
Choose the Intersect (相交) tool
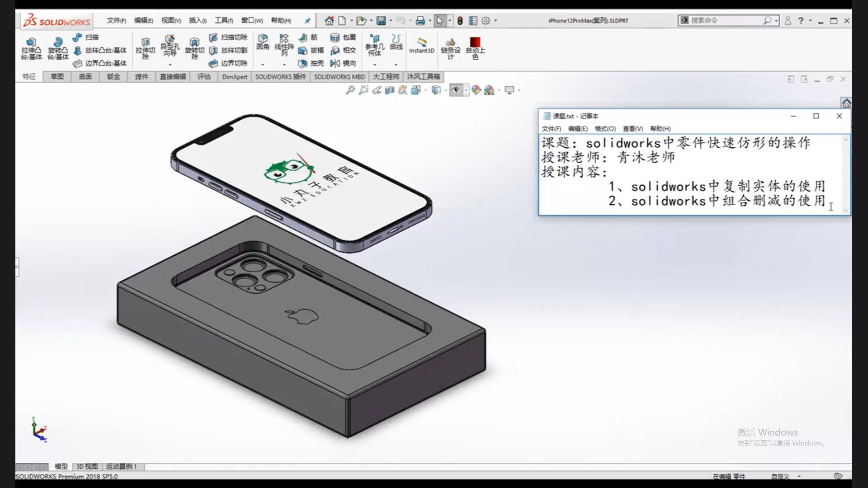click(x=343, y=50)
